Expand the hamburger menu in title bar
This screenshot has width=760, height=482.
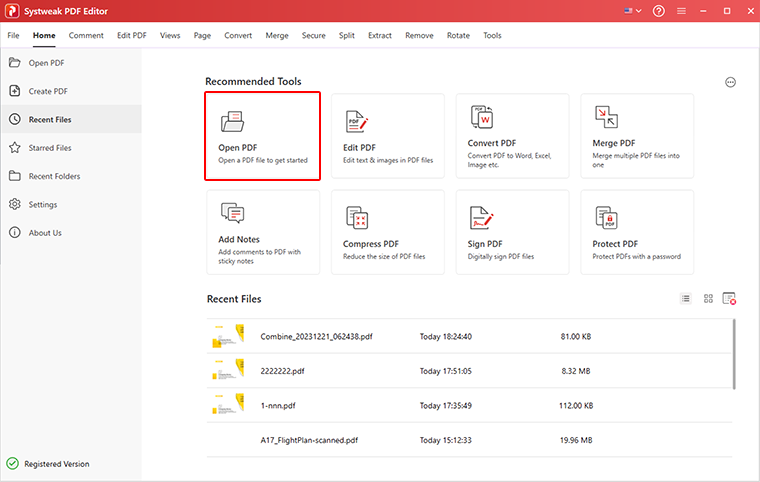pyautogui.click(x=683, y=11)
